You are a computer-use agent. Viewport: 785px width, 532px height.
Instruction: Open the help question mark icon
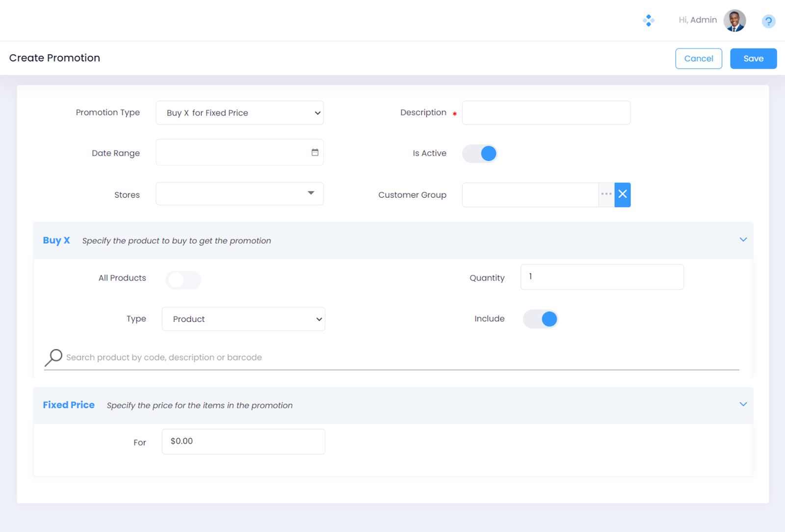[x=768, y=21]
